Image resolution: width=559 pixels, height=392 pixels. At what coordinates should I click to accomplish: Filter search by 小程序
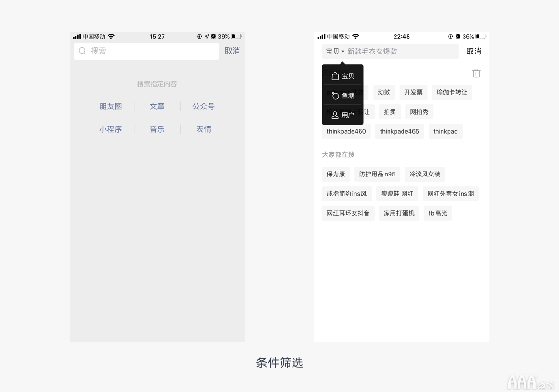pyautogui.click(x=110, y=129)
